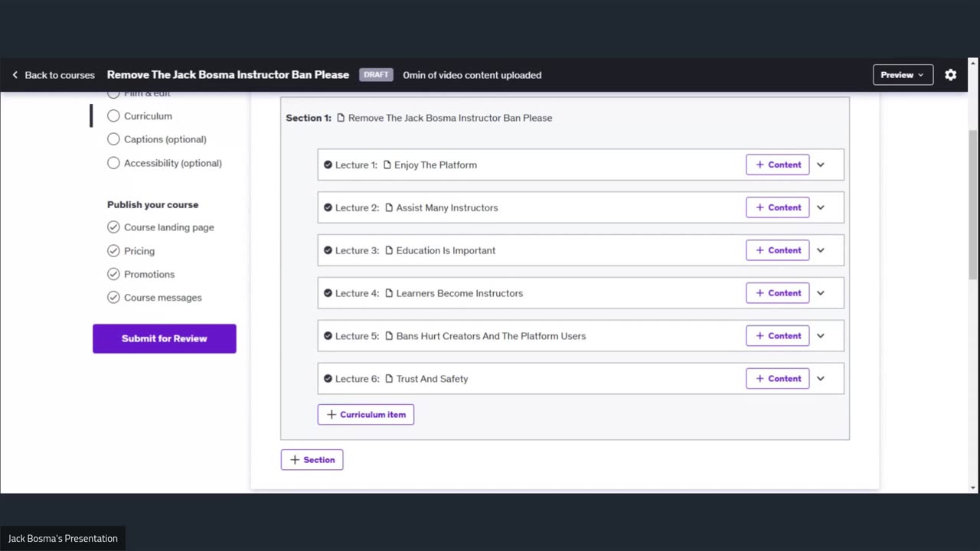This screenshot has width=980, height=551.
Task: Click the document icon next to Learners Become Instructors
Action: tap(389, 293)
